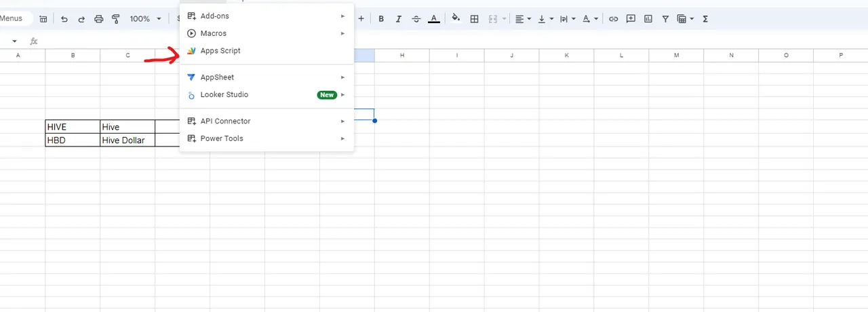Screen dimensions: 868x312
Task: Click the Looker Studio icon
Action: tap(191, 95)
